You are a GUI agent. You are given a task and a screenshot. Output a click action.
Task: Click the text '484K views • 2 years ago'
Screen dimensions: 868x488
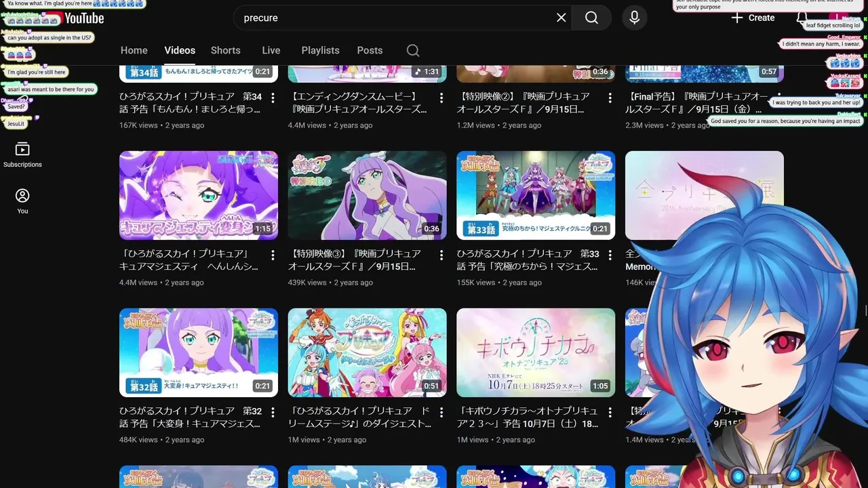coord(161,440)
